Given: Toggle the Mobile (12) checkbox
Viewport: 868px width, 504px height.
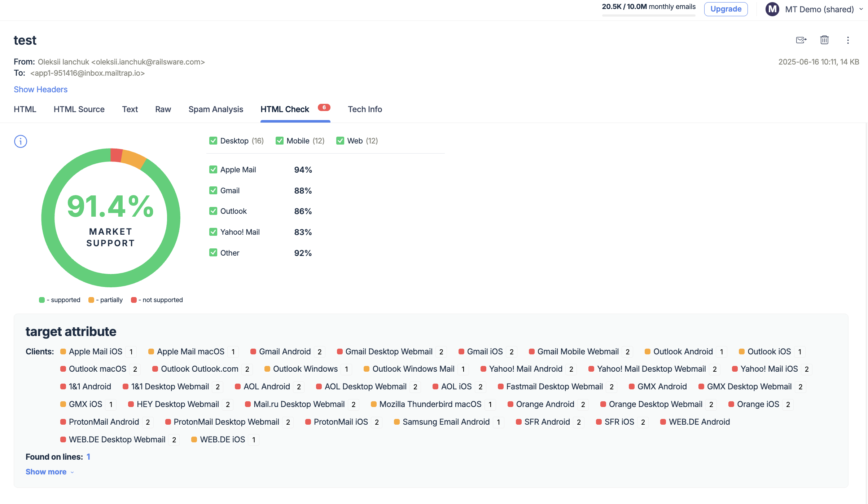Looking at the screenshot, I should [279, 141].
